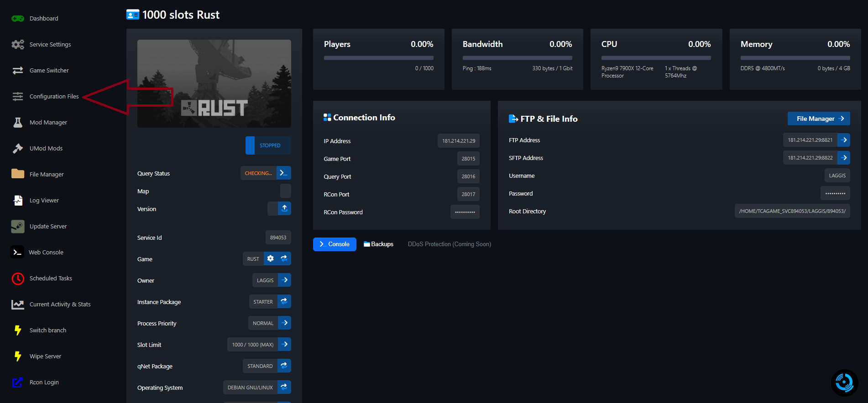Open Process Priority arrow next to NORMAL

point(285,323)
